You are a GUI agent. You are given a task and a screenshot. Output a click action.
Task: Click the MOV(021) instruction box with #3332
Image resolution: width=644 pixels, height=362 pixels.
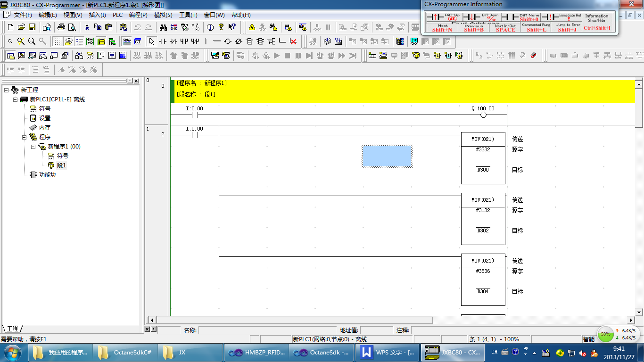click(483, 158)
